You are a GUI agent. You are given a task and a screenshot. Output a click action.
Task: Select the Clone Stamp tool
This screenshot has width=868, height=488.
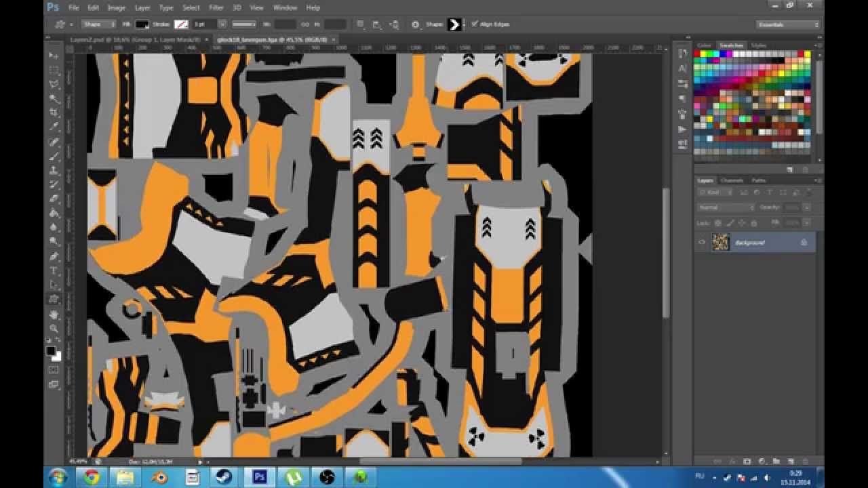(x=54, y=170)
